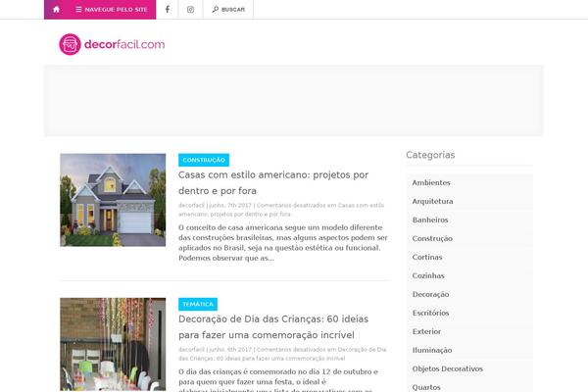The image size is (588, 392).
Task: Open article Casas com estilo americano
Action: click(x=273, y=182)
